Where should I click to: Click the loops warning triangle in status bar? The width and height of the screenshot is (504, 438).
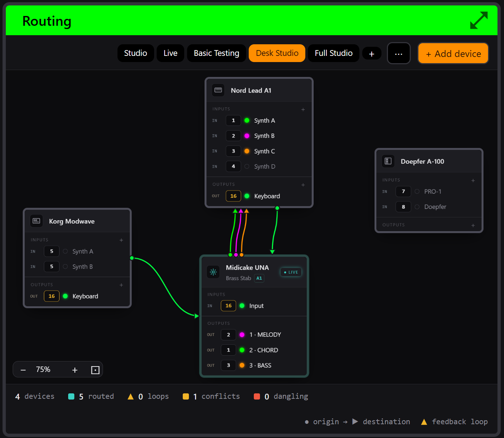(x=131, y=396)
